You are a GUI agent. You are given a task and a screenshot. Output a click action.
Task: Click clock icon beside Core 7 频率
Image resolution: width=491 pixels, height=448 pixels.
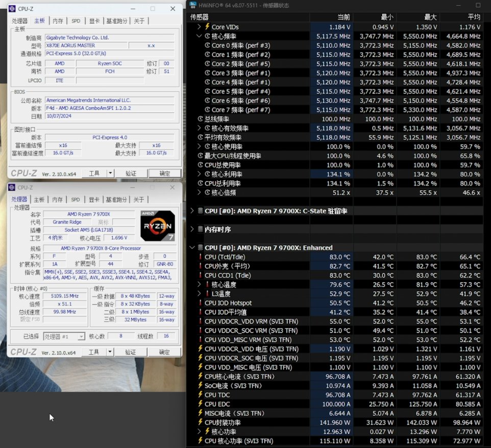click(207, 110)
